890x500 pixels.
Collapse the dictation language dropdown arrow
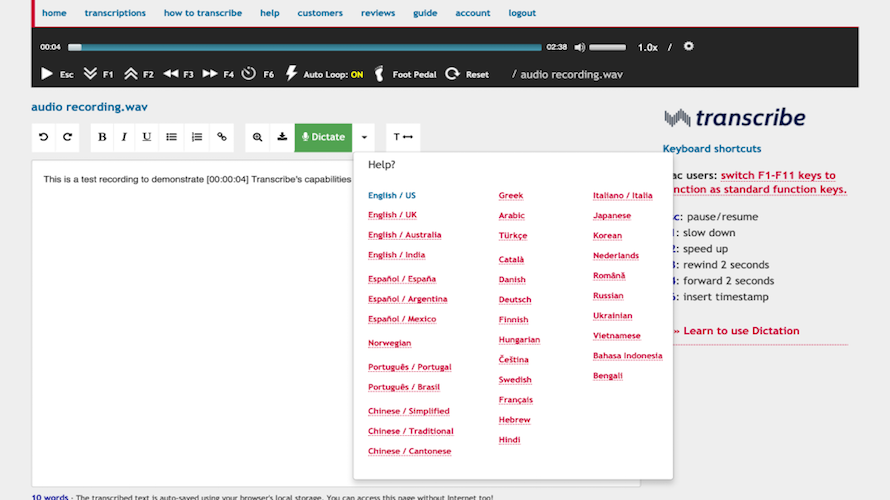tap(365, 137)
